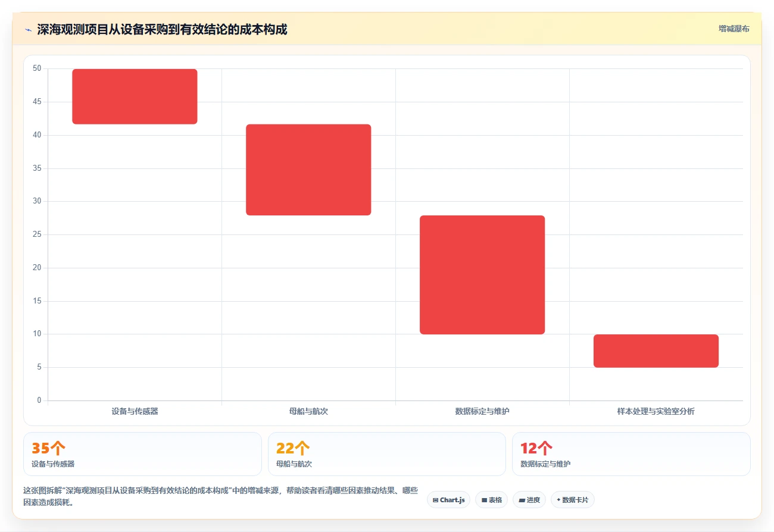Open the 35个 设备与传感器 stat card
774x532 pixels.
click(142, 454)
